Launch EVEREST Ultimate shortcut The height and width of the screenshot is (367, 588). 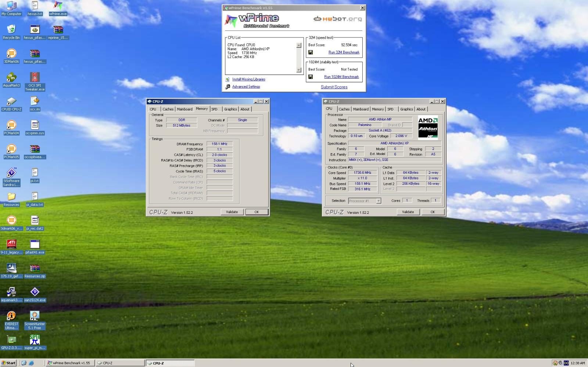click(x=11, y=320)
